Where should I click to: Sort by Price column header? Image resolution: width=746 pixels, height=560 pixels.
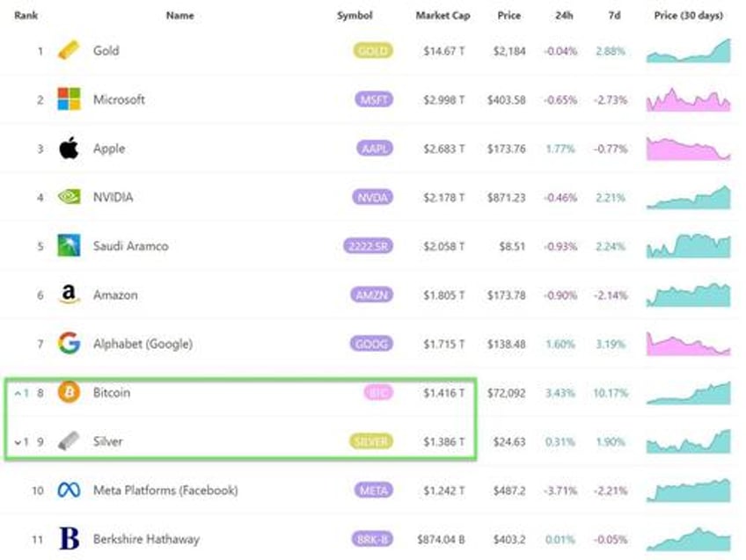coord(508,15)
